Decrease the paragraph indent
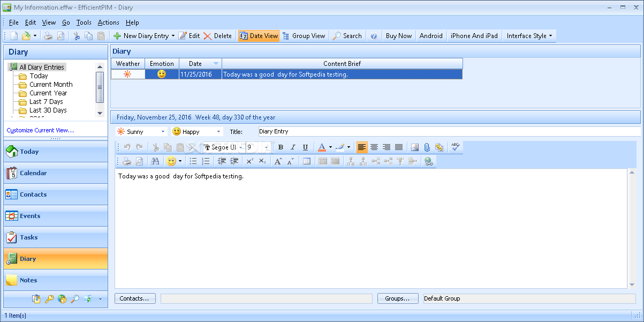Image resolution: width=644 pixels, height=322 pixels. click(x=222, y=161)
